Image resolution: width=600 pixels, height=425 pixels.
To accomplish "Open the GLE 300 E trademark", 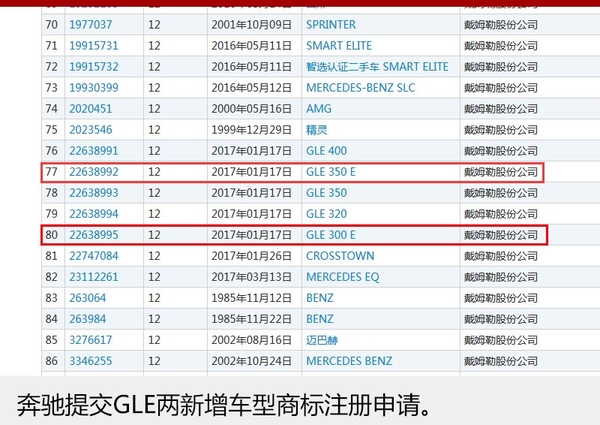I will pyautogui.click(x=331, y=235).
